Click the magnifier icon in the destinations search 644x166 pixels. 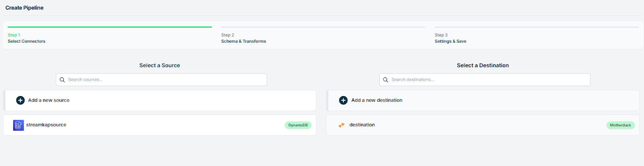(x=386, y=80)
